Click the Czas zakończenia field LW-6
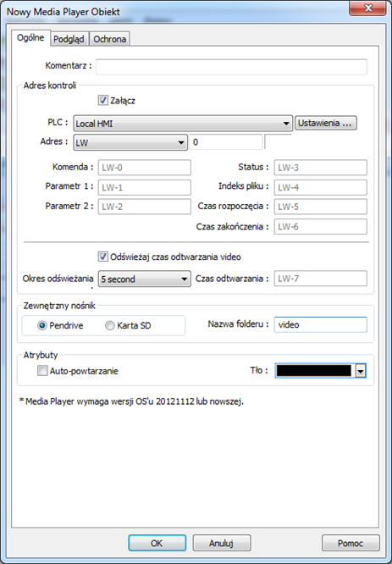 [x=320, y=227]
